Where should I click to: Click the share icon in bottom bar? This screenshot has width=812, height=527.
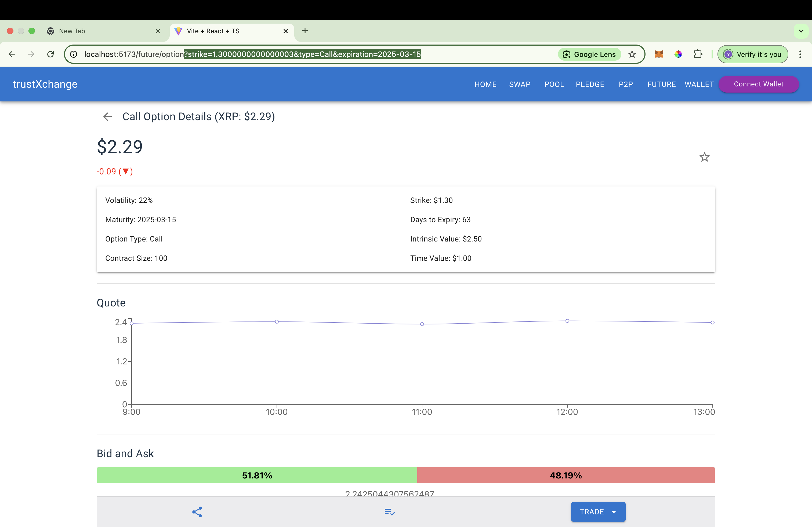[x=197, y=512]
